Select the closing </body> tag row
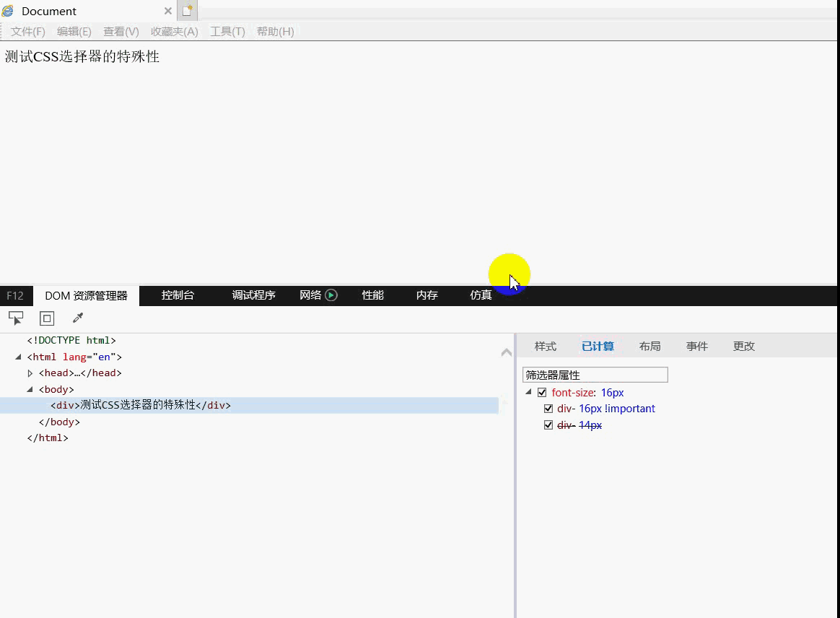This screenshot has height=618, width=840. tap(59, 422)
